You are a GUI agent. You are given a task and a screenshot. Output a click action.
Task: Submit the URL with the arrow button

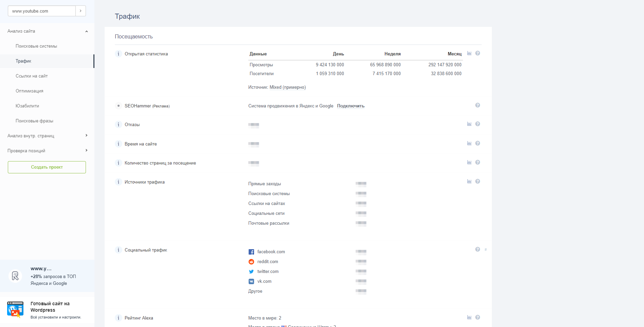80,11
